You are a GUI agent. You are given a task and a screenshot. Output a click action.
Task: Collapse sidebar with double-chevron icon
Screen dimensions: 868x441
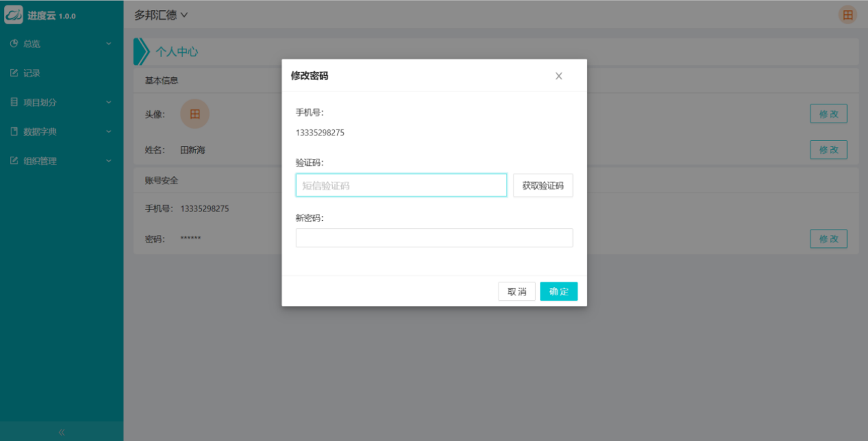point(62,432)
